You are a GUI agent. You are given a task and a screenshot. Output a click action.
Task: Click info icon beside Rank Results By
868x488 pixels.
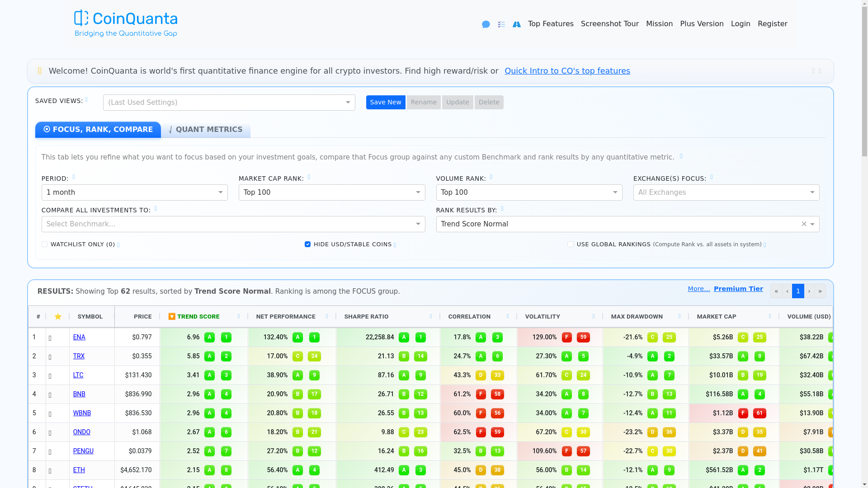pos(502,209)
